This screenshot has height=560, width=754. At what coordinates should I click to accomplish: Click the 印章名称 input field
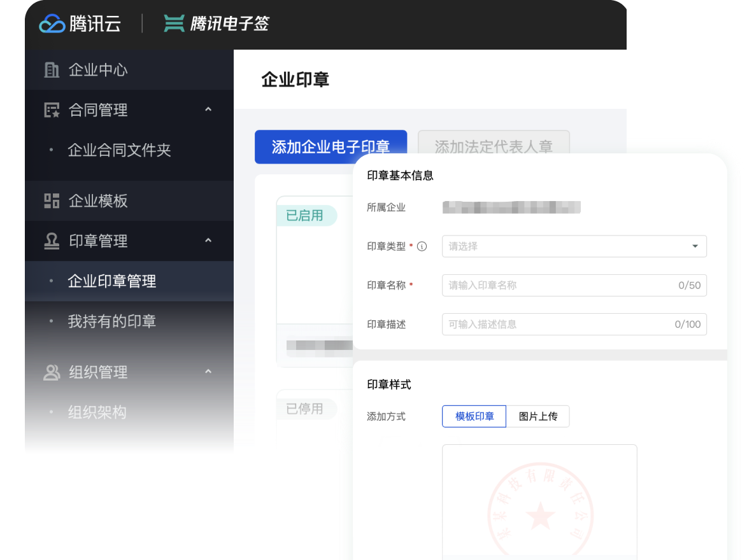coord(560,285)
